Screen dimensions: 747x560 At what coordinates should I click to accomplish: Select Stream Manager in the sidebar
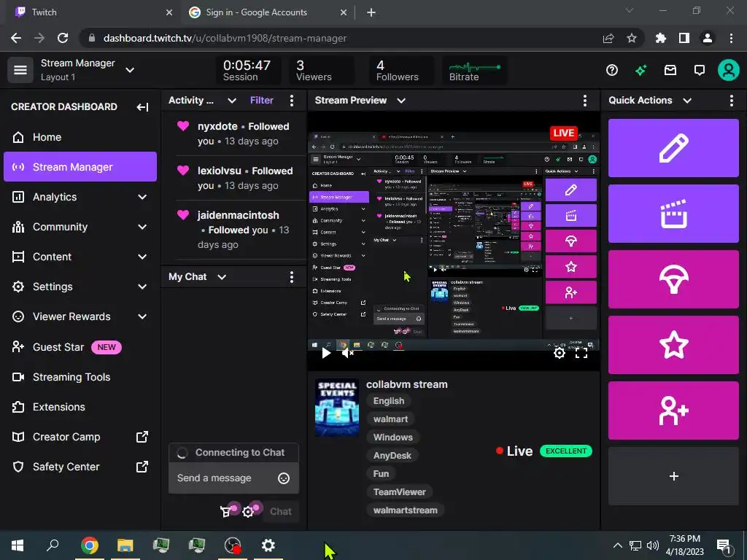80,167
